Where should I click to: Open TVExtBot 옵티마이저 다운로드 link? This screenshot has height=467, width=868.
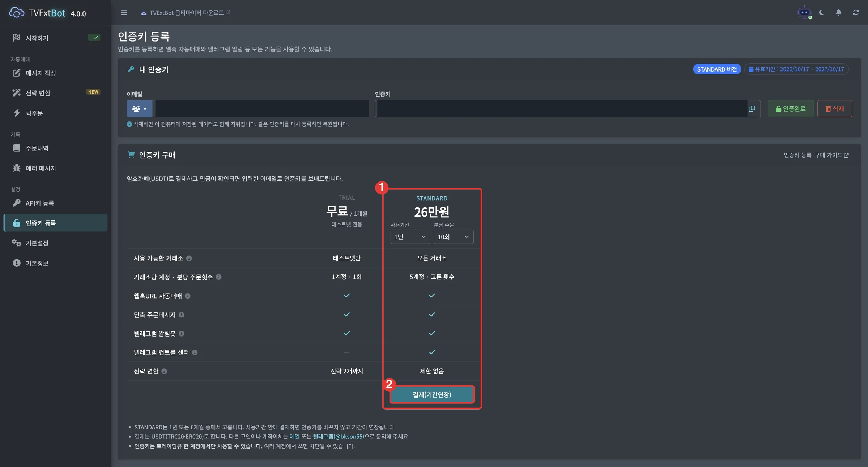pos(186,13)
